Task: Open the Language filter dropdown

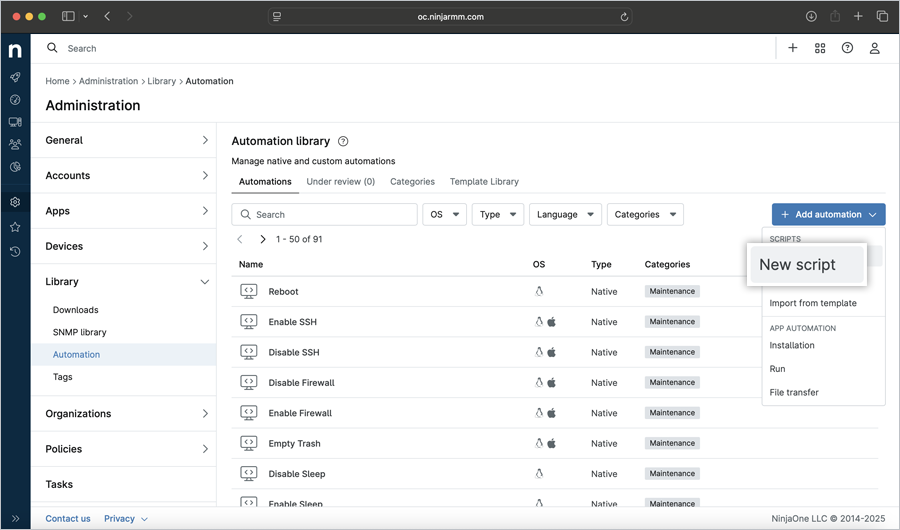Action: click(x=565, y=214)
